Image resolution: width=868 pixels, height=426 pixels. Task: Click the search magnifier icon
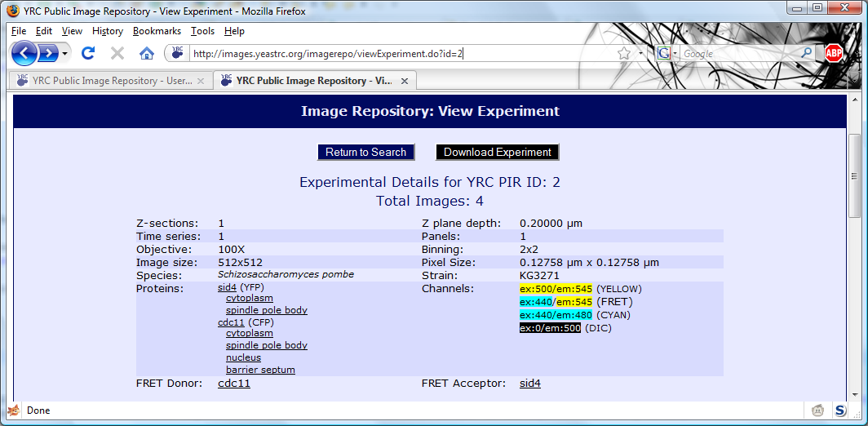[806, 54]
